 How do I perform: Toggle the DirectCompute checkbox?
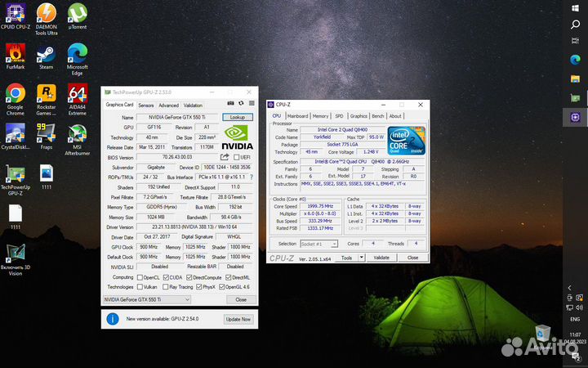click(x=189, y=277)
